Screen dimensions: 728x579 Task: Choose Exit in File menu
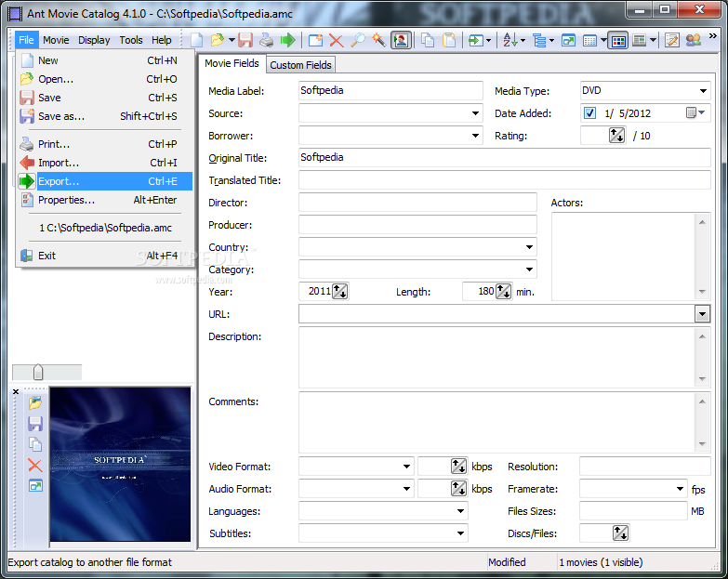105,256
